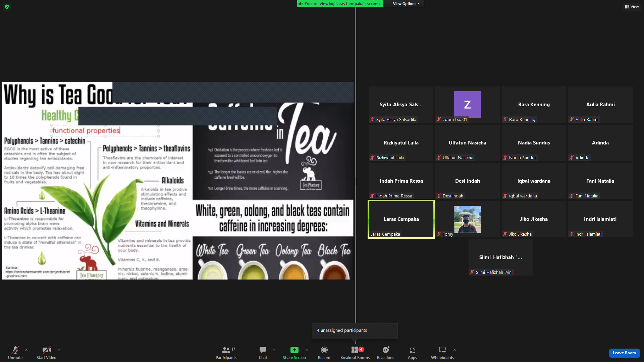Expand video options arrow next to Start Video
Screen dimensions: 644x362
point(59,350)
